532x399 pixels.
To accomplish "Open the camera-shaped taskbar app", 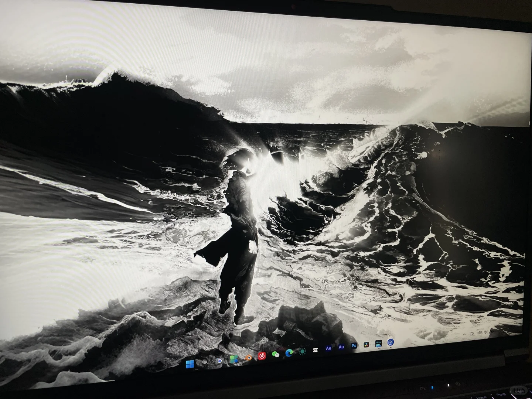I will coord(219,361).
